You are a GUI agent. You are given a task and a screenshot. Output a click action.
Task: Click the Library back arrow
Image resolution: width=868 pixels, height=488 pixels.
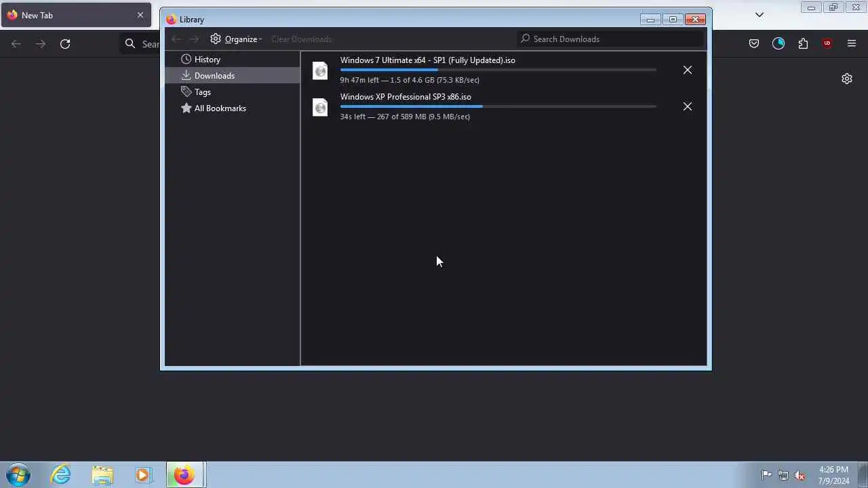click(x=176, y=39)
